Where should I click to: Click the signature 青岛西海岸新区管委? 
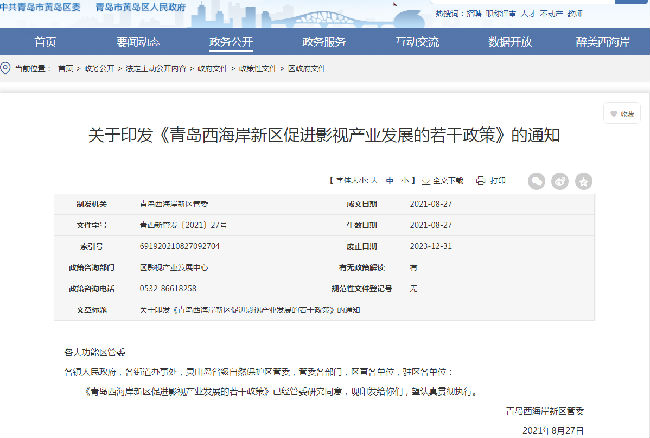click(545, 411)
